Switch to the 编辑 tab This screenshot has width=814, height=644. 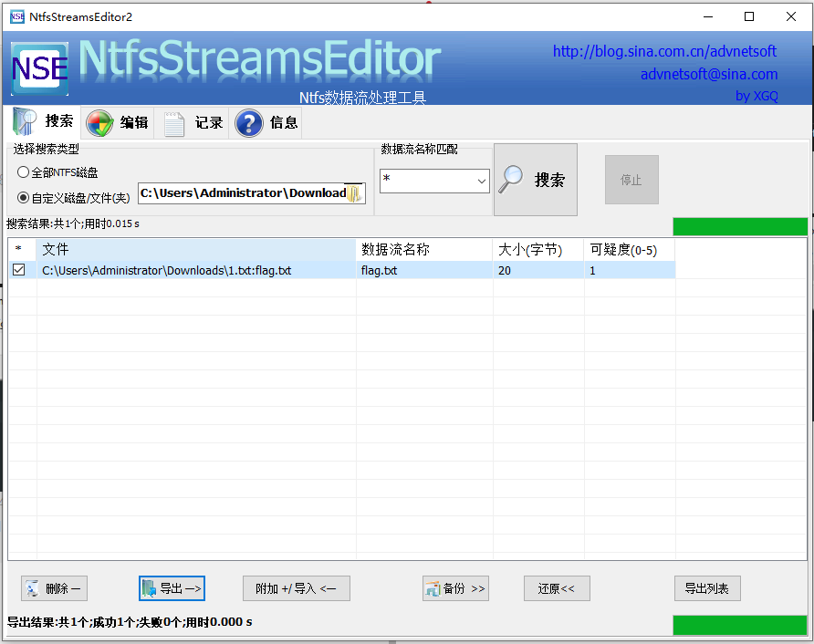pyautogui.click(x=118, y=122)
